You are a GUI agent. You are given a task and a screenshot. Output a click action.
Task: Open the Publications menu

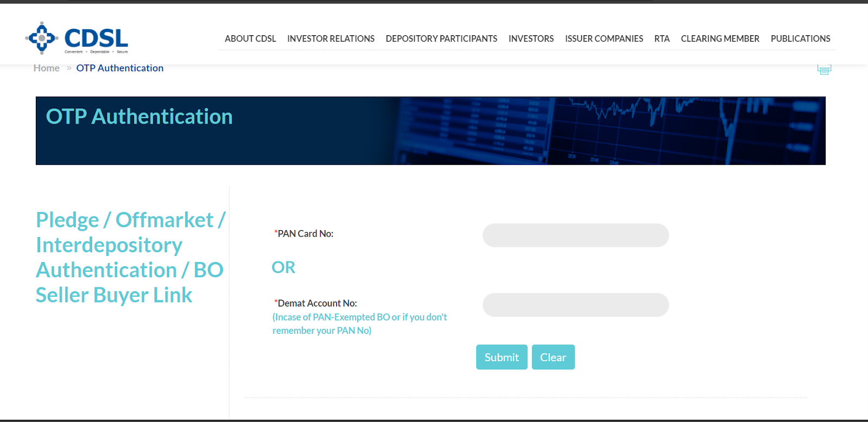click(800, 39)
